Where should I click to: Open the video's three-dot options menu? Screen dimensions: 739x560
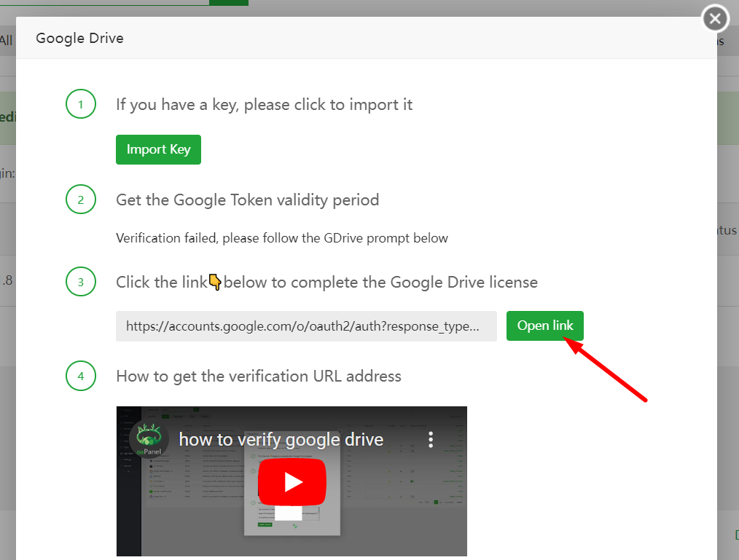pyautogui.click(x=430, y=439)
